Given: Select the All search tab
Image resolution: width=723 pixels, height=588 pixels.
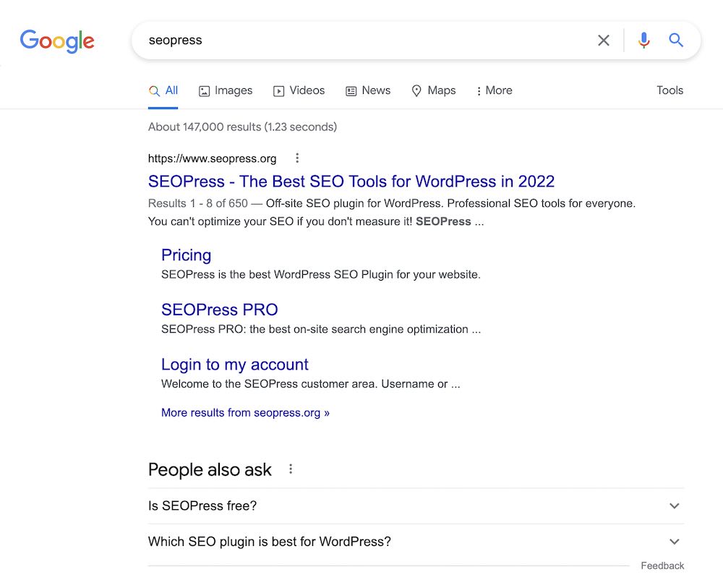Looking at the screenshot, I should pos(163,90).
